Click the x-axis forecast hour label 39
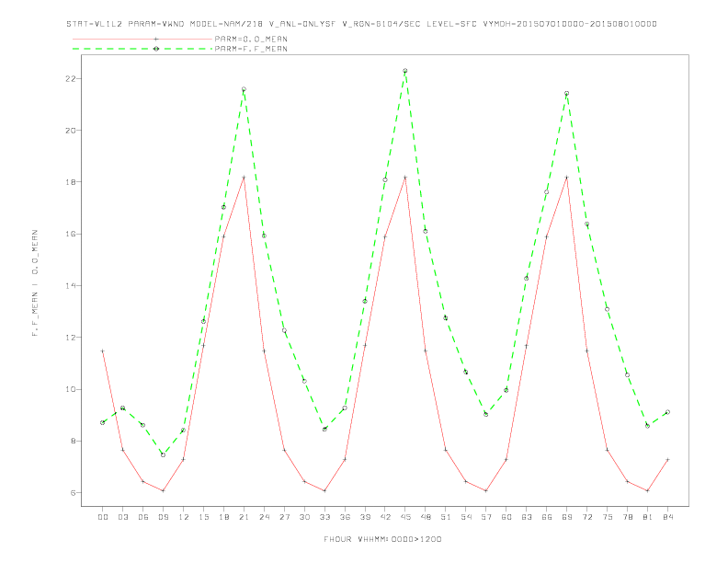 coord(365,517)
